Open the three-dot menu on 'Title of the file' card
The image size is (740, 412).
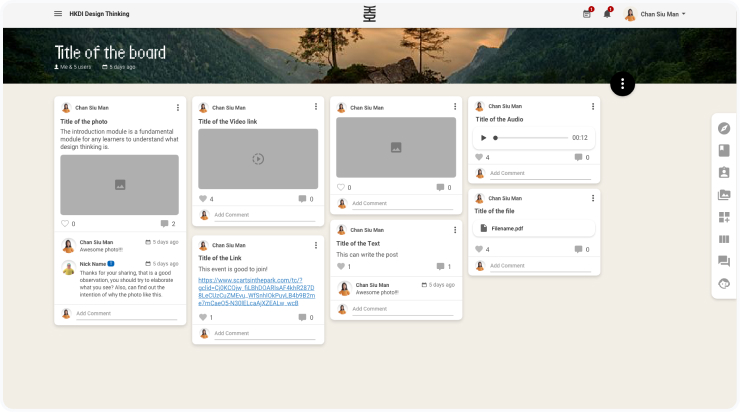[592, 198]
